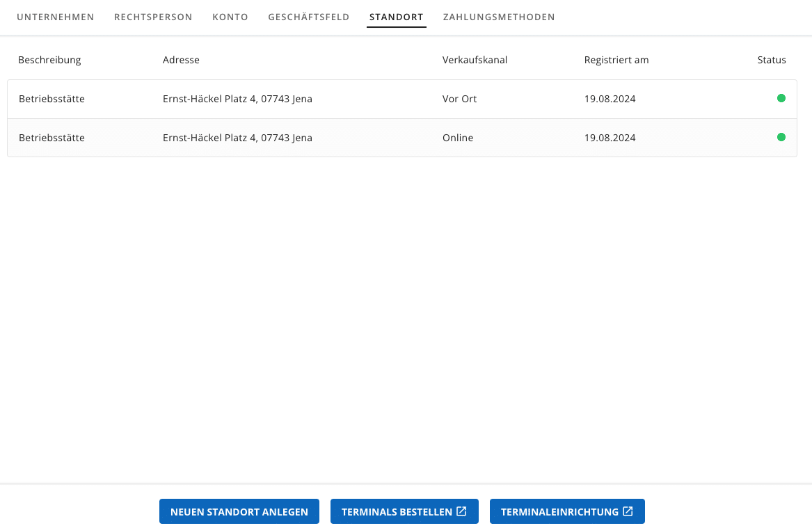The image size is (812, 528).
Task: Open the Geschäftsfeld tab
Action: pyautogui.click(x=309, y=17)
